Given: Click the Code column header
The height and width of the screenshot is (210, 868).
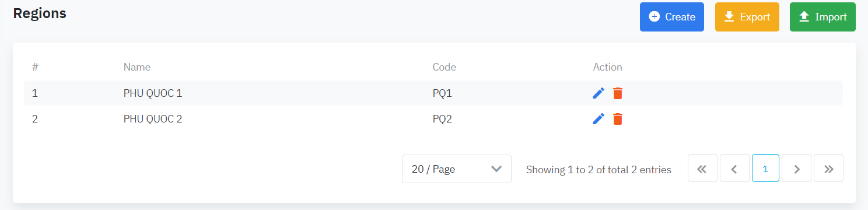Looking at the screenshot, I should [x=444, y=67].
